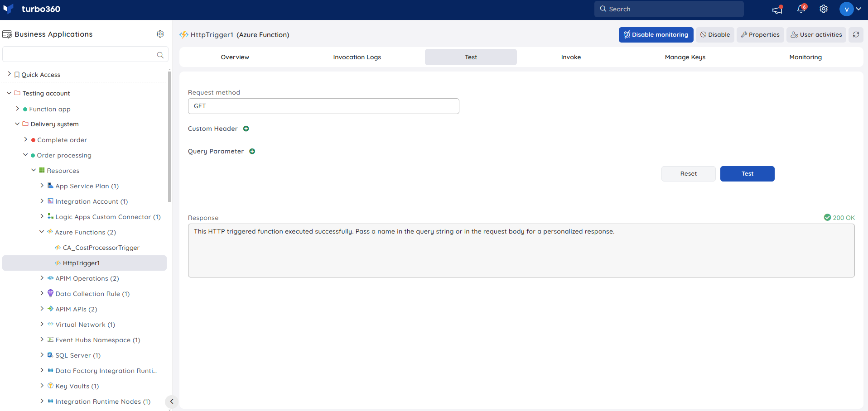Open User activities
The width and height of the screenshot is (868, 411).
point(816,35)
